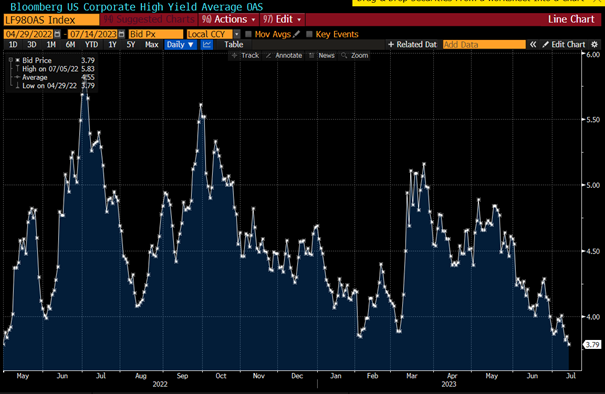Click the Local CCY currency field
The width and height of the screenshot is (605, 394).
click(x=210, y=34)
